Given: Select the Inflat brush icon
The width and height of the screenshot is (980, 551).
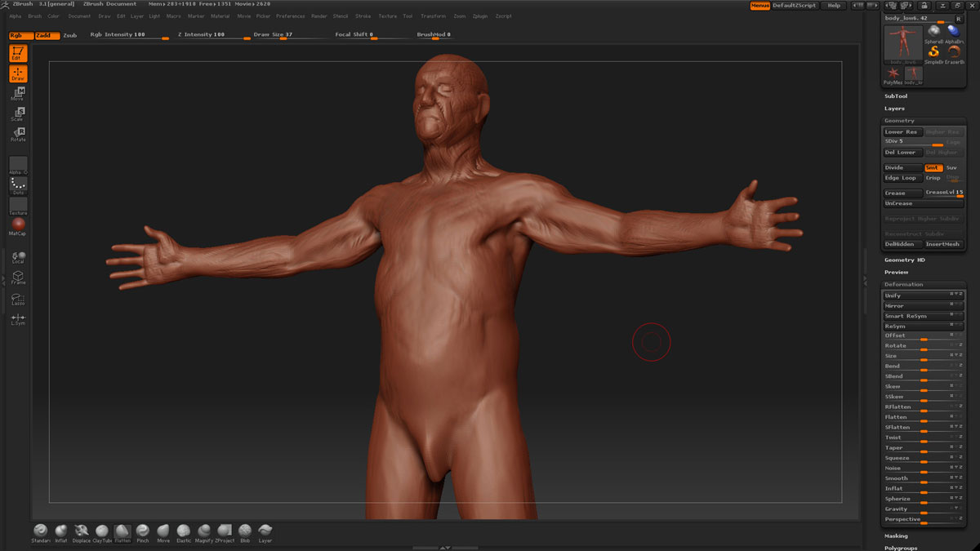Looking at the screenshot, I should click(x=61, y=531).
